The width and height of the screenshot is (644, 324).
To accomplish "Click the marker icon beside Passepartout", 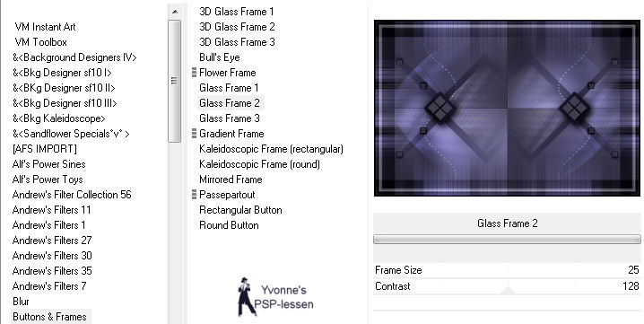I will tap(194, 195).
